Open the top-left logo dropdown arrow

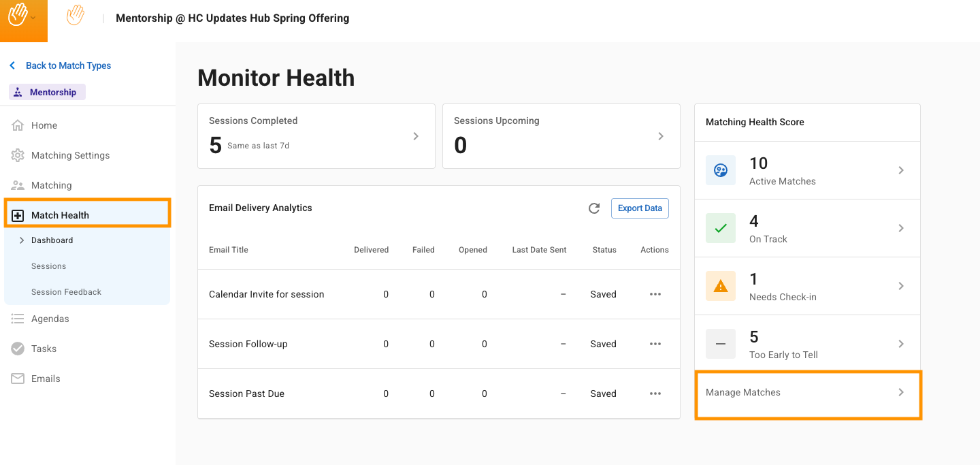(33, 18)
